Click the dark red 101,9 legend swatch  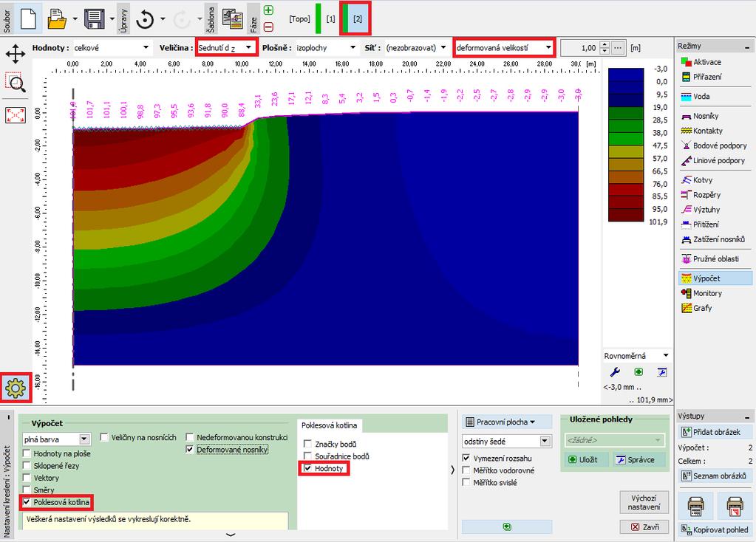click(x=626, y=216)
